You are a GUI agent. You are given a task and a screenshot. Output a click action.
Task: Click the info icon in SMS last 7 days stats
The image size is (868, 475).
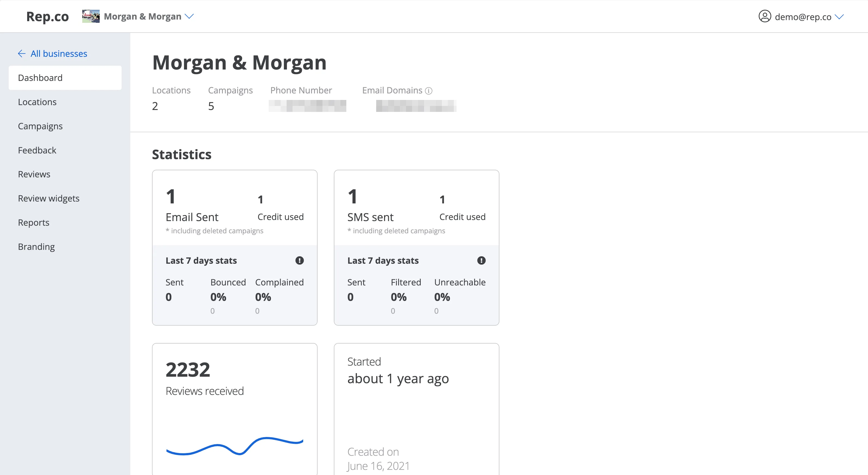481,261
